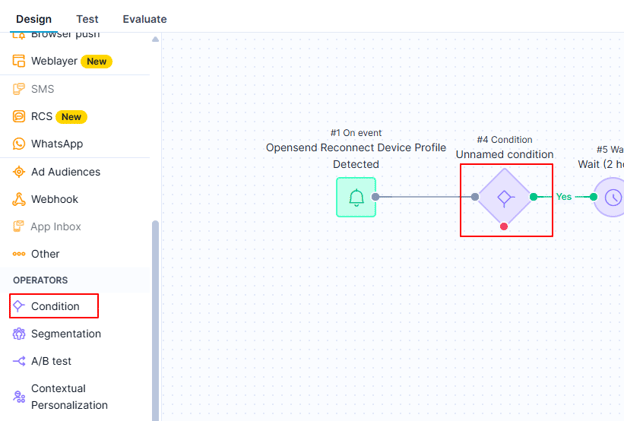Switch to the Test tab
The image size is (624, 421).
coord(87,19)
